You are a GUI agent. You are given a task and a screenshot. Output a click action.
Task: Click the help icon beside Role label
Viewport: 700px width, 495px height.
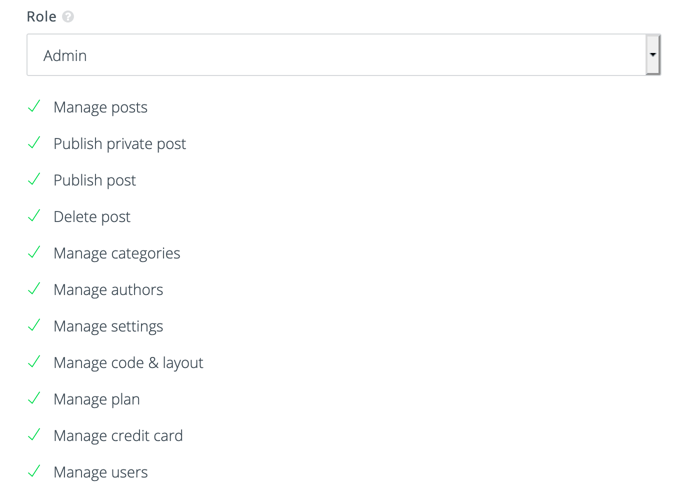tap(68, 17)
